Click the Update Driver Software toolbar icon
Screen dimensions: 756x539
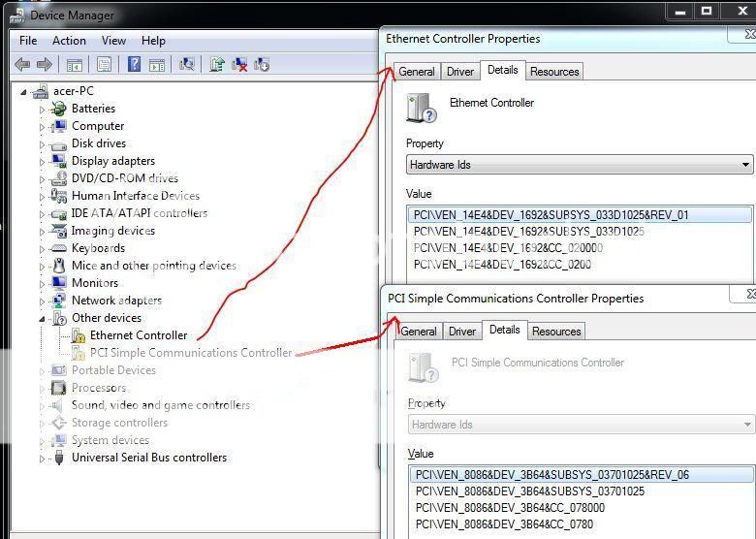pos(217,65)
